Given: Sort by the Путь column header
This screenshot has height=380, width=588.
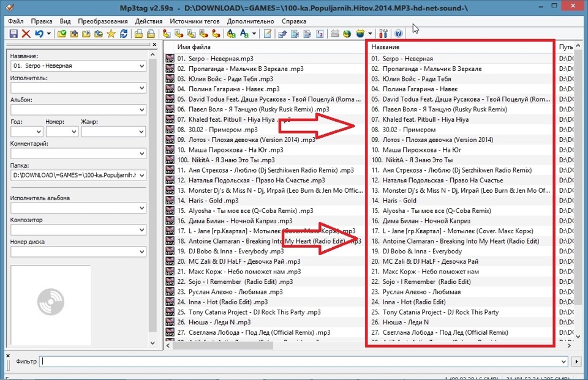Looking at the screenshot, I should pos(565,47).
